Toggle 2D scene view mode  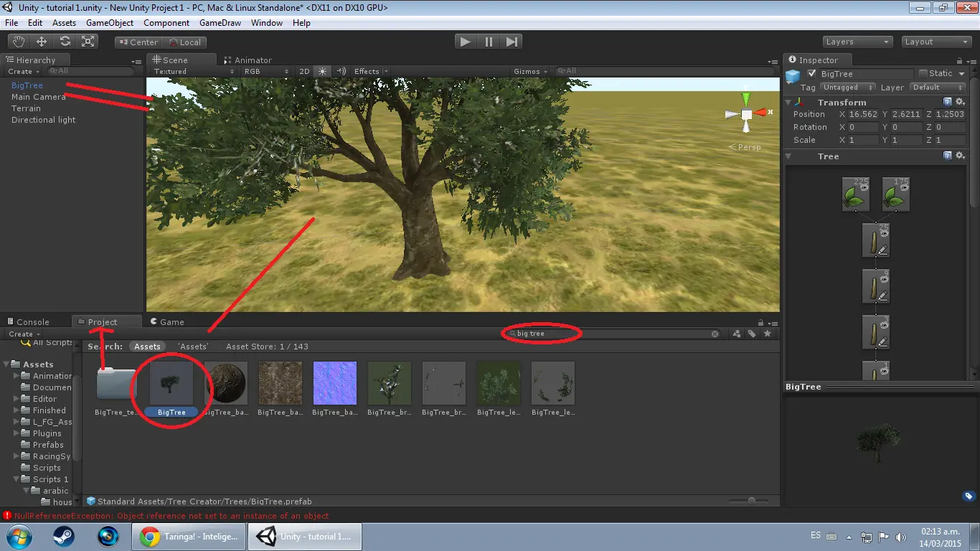click(304, 71)
